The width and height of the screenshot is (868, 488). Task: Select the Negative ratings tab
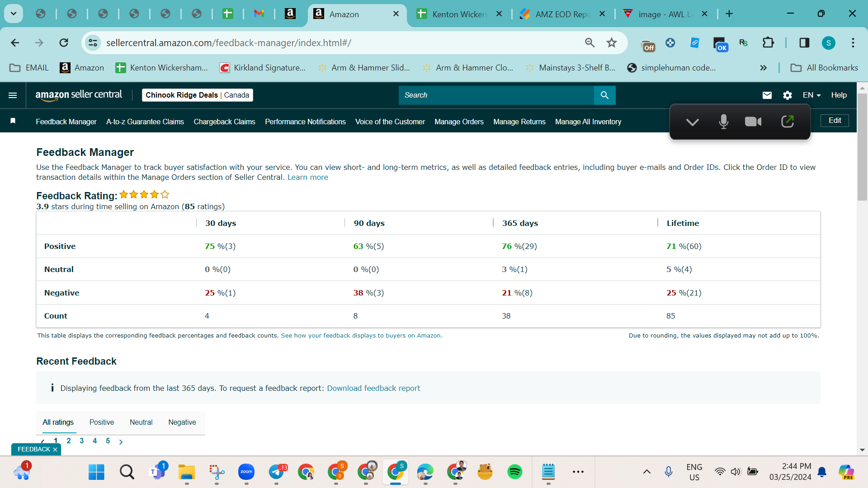[x=182, y=422]
